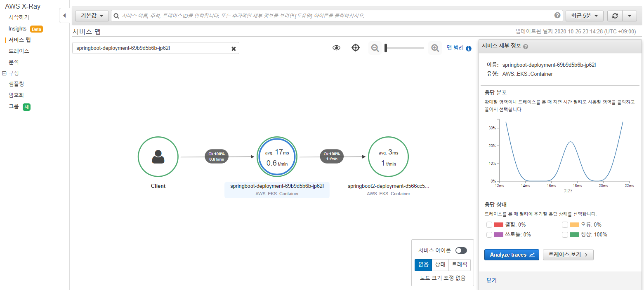Click the Client node label
The height and width of the screenshot is (290, 644).
(158, 186)
